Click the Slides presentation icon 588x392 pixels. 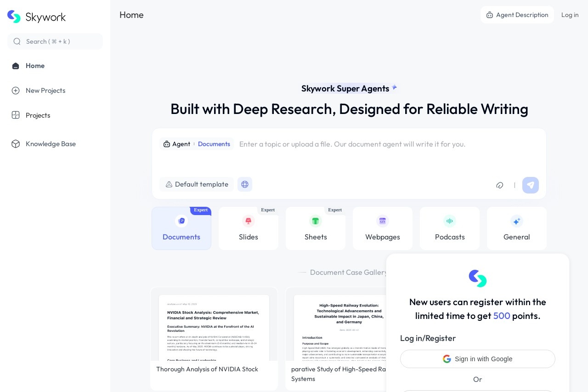[249, 221]
